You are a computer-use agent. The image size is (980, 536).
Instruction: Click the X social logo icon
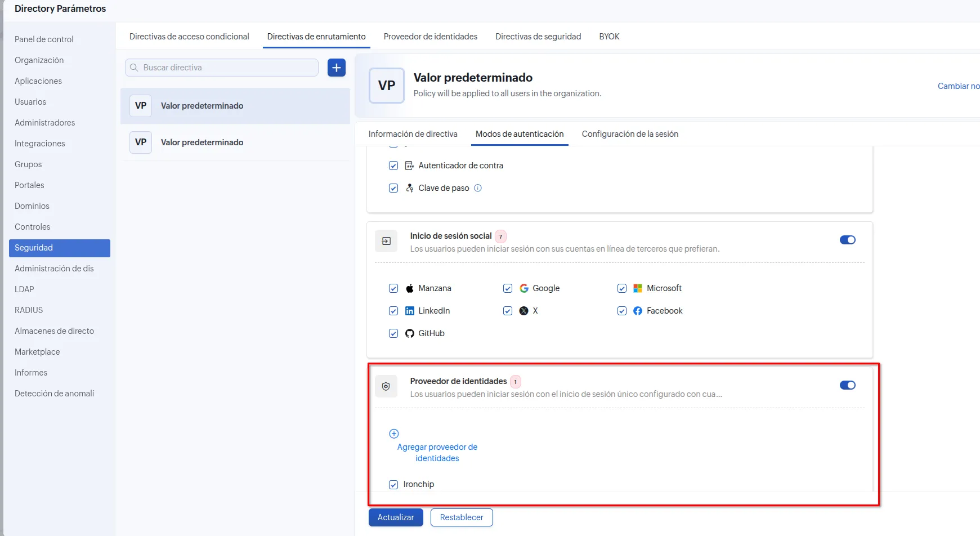click(x=524, y=311)
